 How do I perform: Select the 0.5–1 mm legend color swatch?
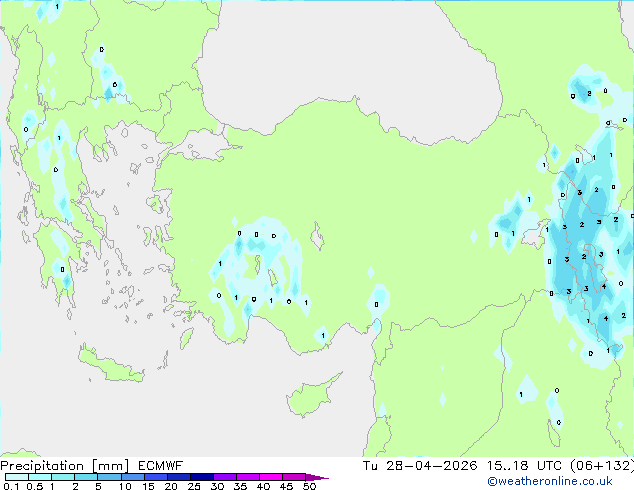point(40,477)
